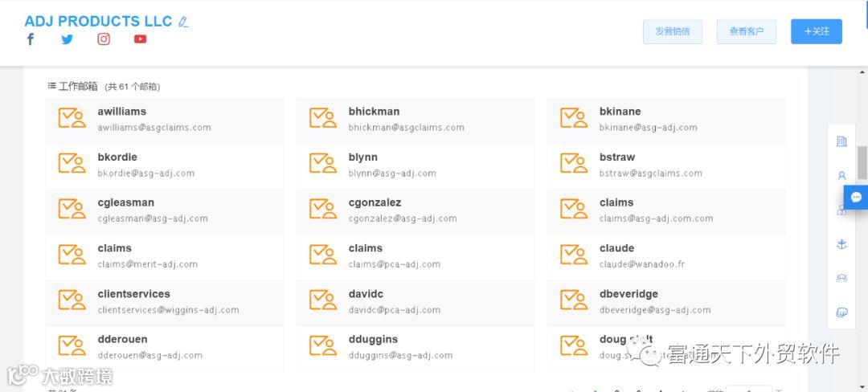Select email awilliams@asgclaims.com
Image resolution: width=868 pixels, height=392 pixels.
coord(154,127)
